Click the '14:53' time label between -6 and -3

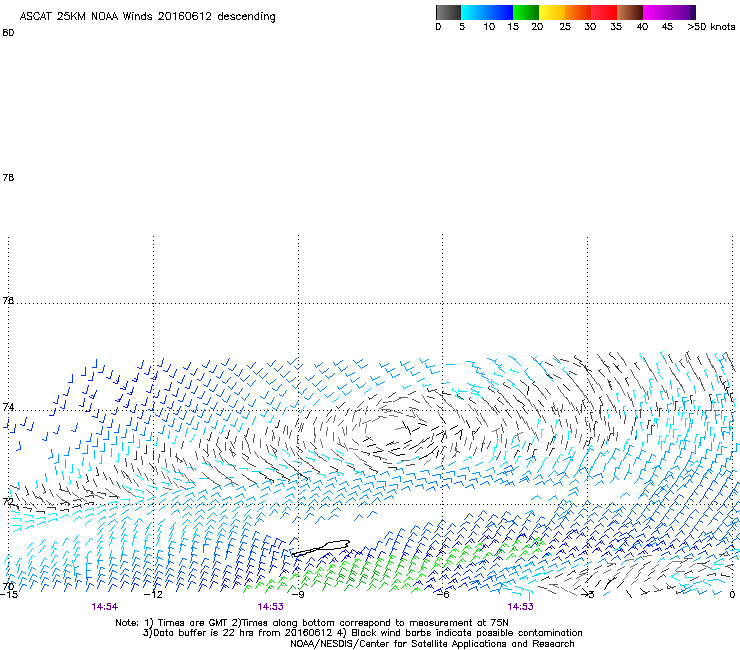pyautogui.click(x=521, y=607)
